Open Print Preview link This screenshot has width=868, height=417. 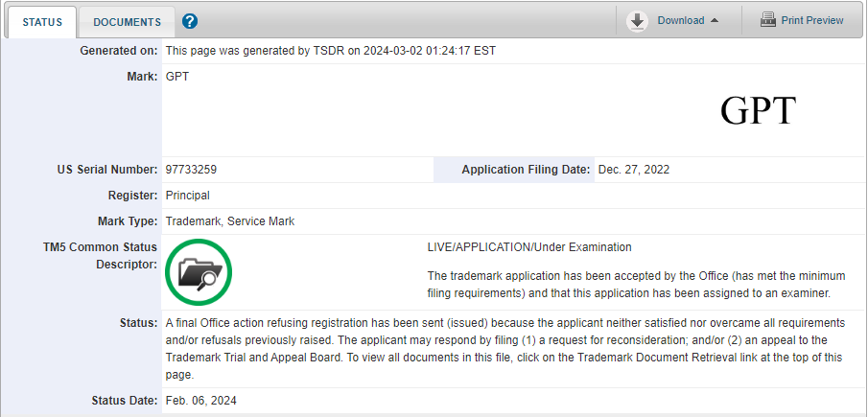pyautogui.click(x=812, y=20)
